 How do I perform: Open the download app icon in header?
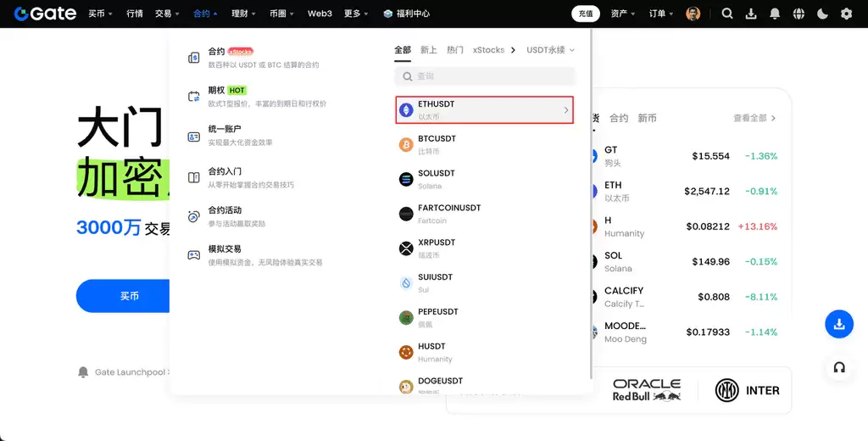point(751,14)
